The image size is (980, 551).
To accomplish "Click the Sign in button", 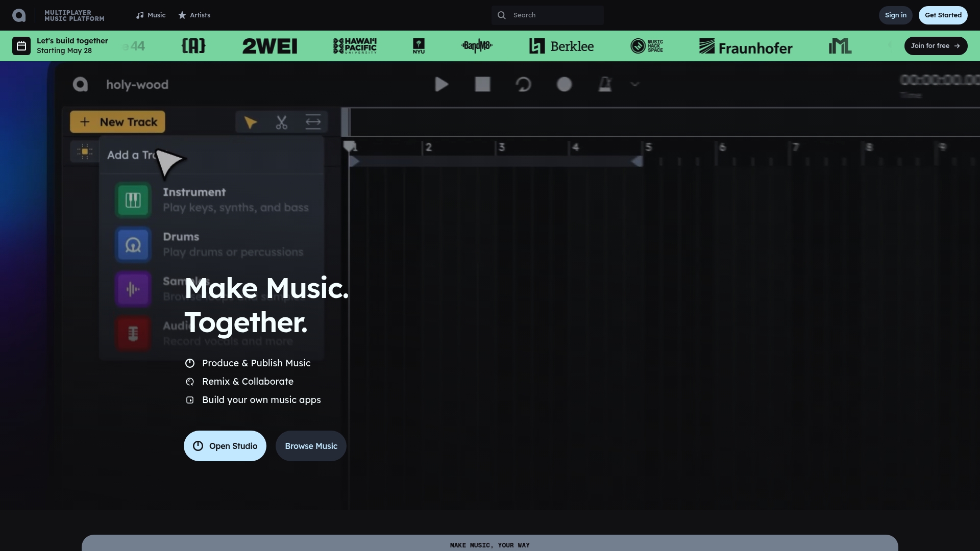I will tap(895, 15).
